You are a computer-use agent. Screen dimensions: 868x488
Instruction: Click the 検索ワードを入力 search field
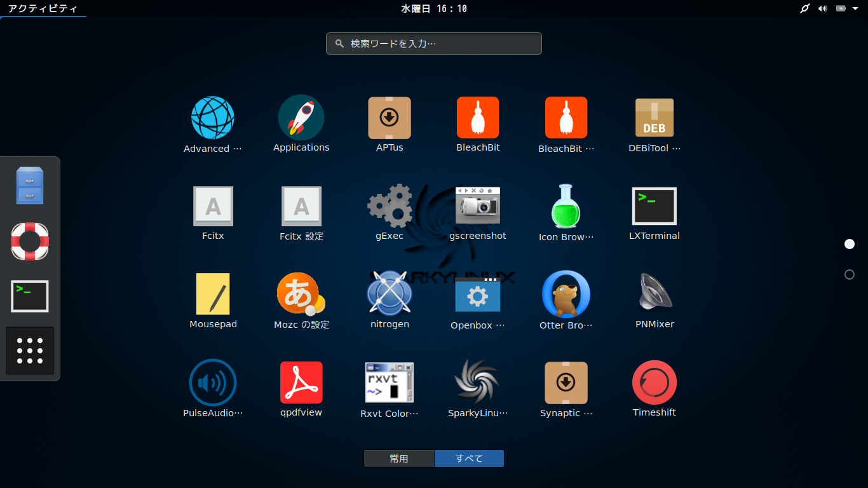pos(434,44)
